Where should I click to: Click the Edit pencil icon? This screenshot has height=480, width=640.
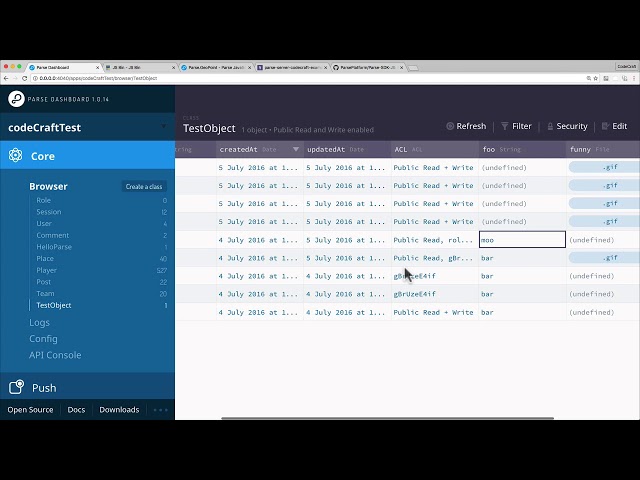tap(605, 126)
